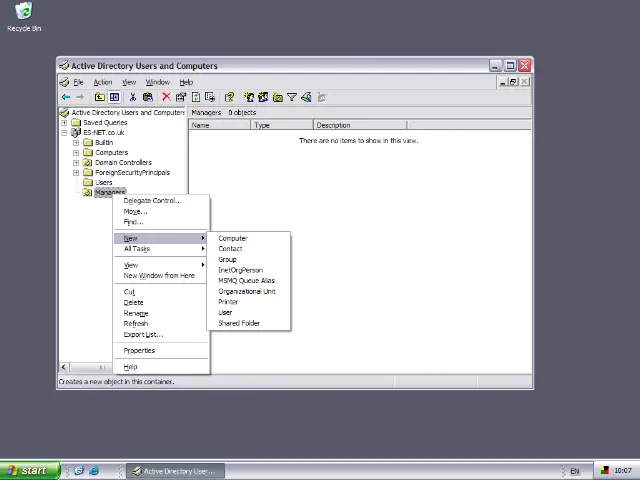Click the Managers OU folder icon
The image size is (640, 480).
[88, 192]
